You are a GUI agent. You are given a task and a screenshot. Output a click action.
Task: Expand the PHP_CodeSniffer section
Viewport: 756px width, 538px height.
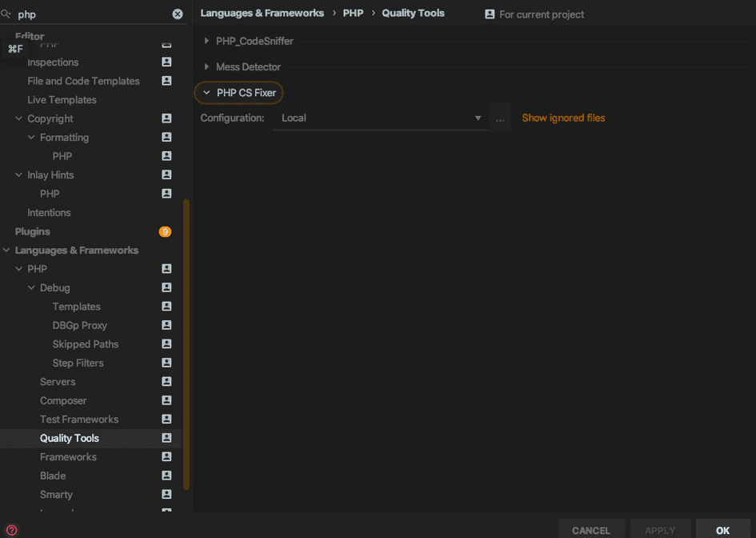point(206,41)
